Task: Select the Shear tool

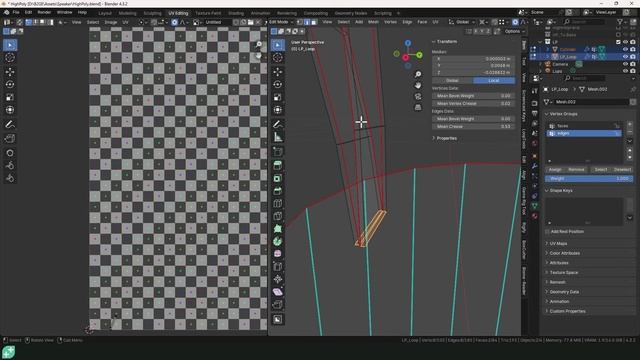Action: pos(278,292)
